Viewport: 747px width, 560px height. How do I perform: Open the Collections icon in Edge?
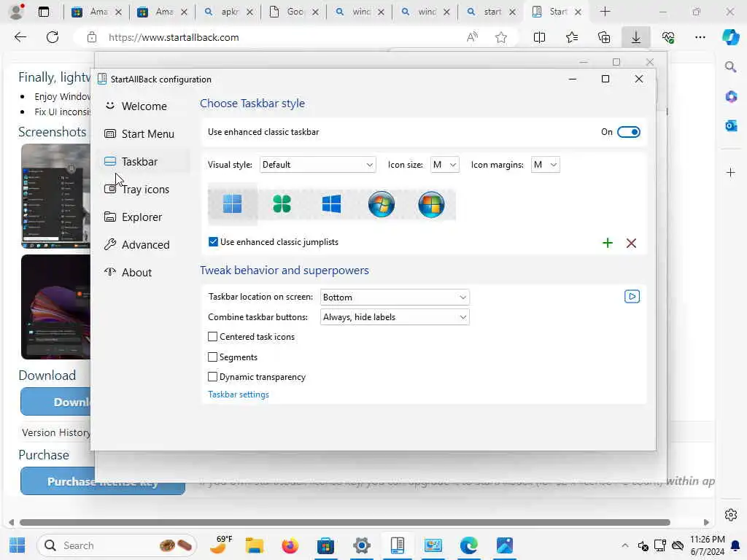tap(603, 37)
